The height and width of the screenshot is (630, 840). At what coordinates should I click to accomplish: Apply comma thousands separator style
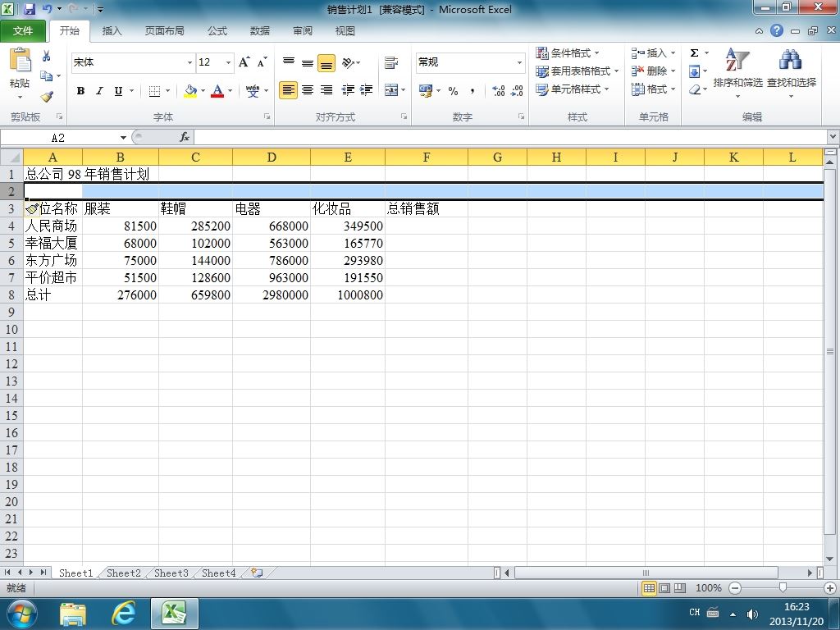click(472, 91)
